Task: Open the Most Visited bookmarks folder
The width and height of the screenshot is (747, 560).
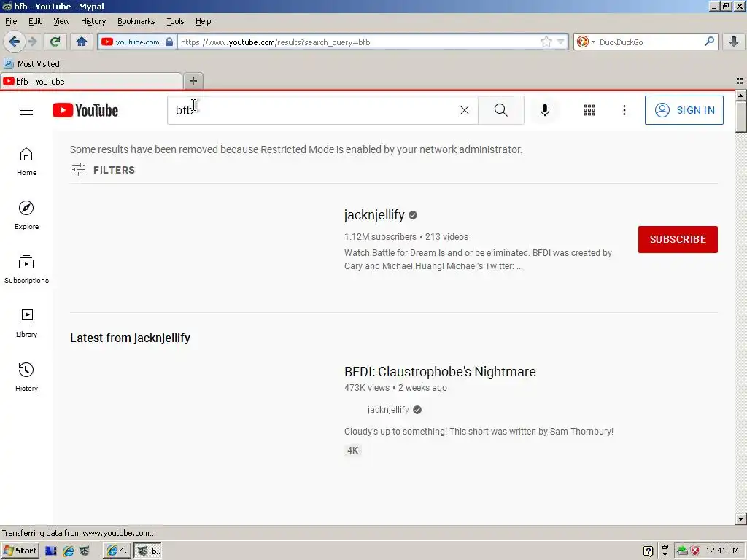Action: click(x=32, y=64)
